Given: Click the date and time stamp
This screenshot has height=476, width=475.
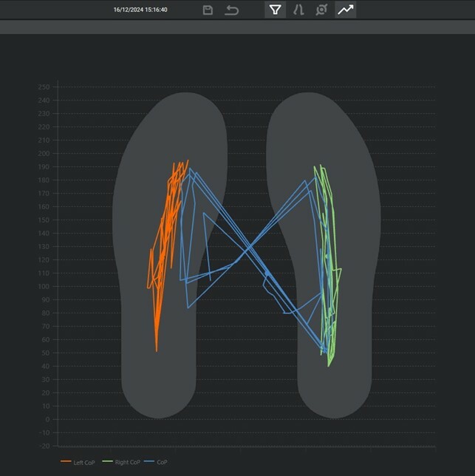Looking at the screenshot, I should click(140, 10).
